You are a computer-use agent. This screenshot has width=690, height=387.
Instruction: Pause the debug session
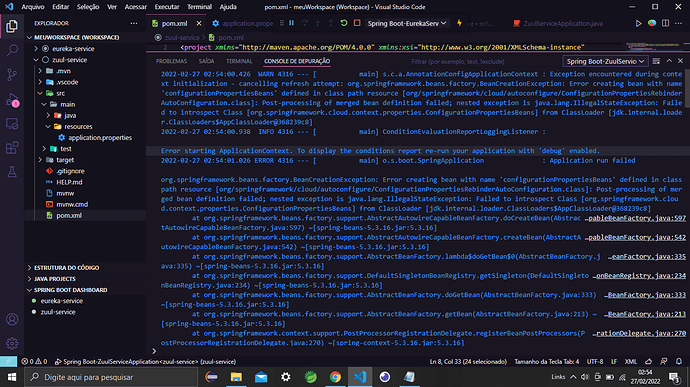coord(291,23)
